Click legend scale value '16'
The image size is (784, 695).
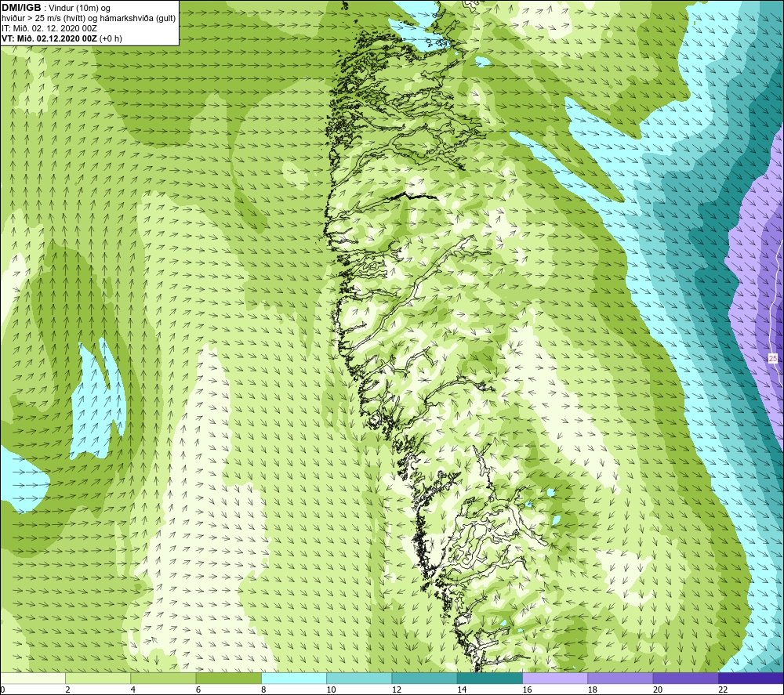(527, 690)
